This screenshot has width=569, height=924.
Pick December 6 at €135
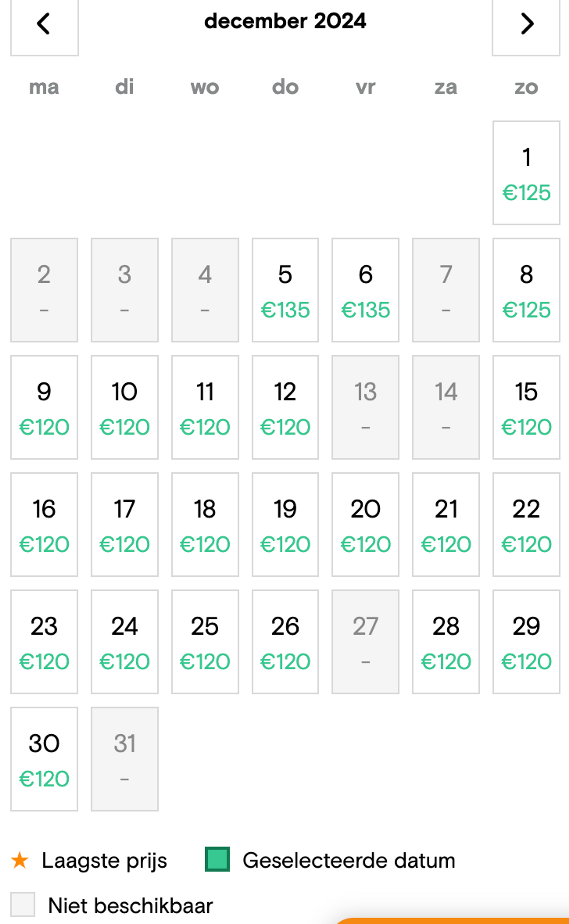click(x=365, y=290)
